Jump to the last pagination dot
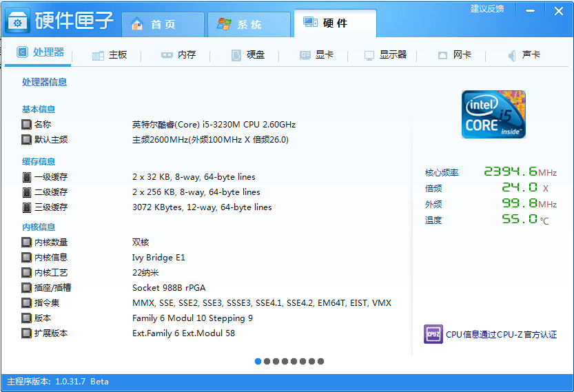574x392 pixels. pos(321,361)
